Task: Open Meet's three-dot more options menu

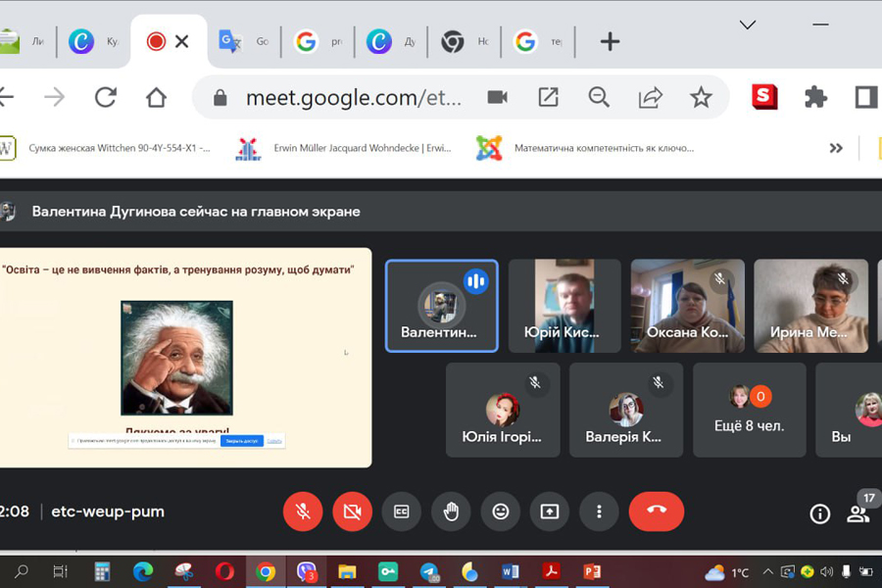Action: [599, 512]
